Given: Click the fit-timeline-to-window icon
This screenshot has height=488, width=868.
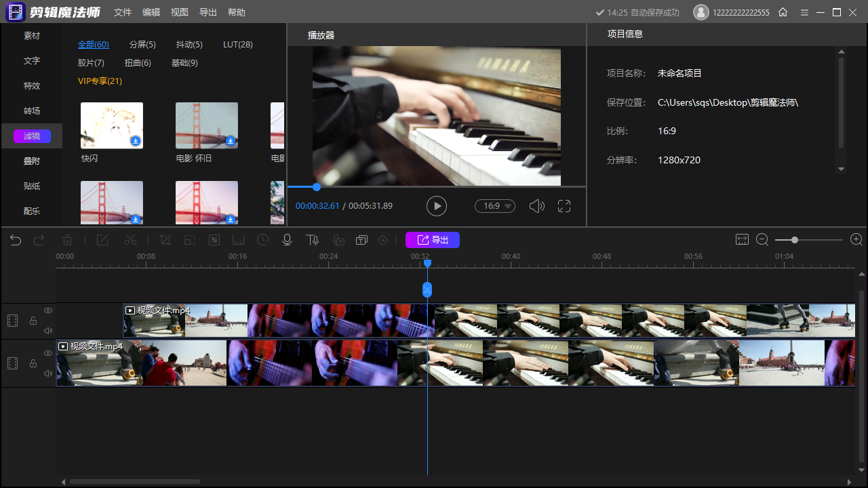Looking at the screenshot, I should (742, 240).
